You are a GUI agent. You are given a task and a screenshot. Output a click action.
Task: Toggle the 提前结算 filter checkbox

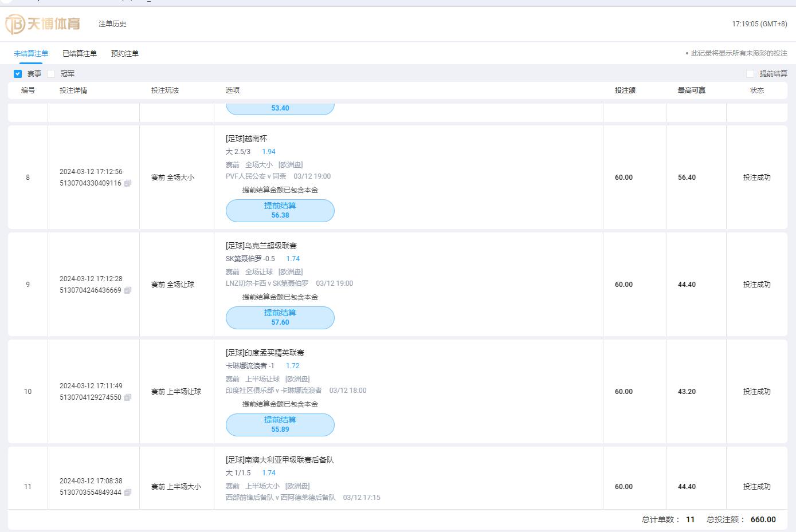point(750,74)
